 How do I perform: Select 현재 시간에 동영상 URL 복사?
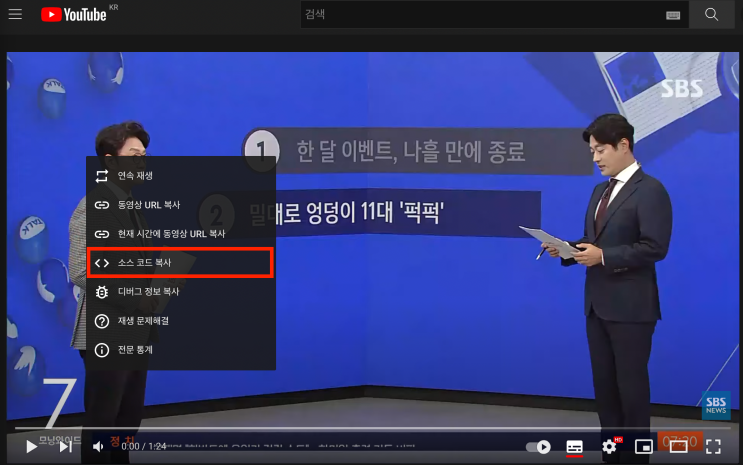point(181,234)
